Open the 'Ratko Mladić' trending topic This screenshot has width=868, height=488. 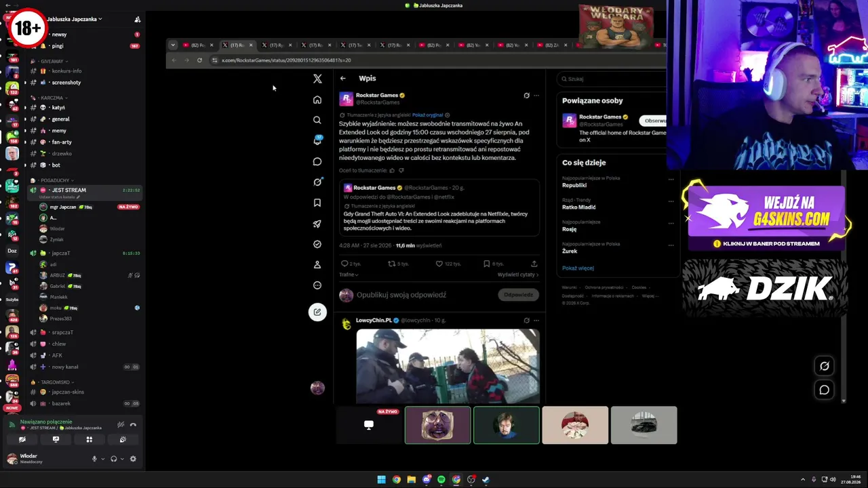pos(579,207)
